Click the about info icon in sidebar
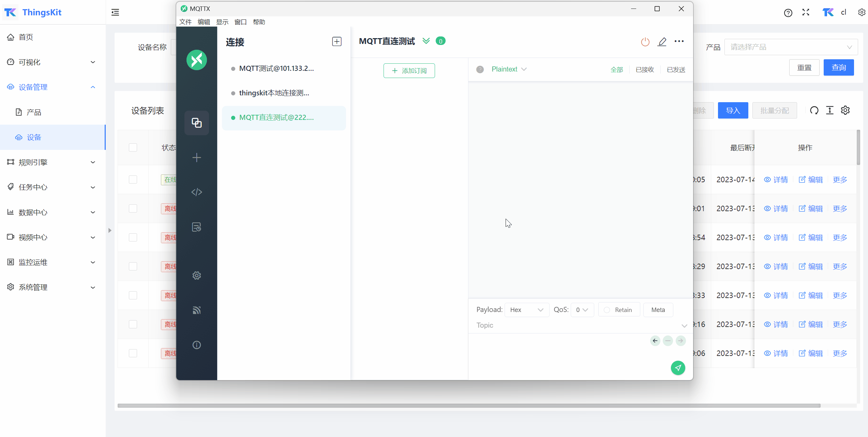This screenshot has height=437, width=868. pos(197,345)
